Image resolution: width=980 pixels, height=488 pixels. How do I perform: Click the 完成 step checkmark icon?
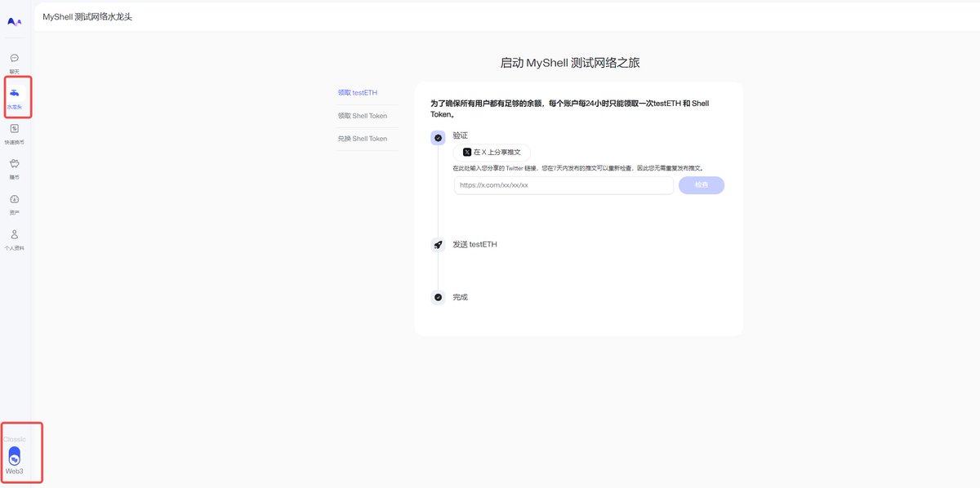[439, 298]
